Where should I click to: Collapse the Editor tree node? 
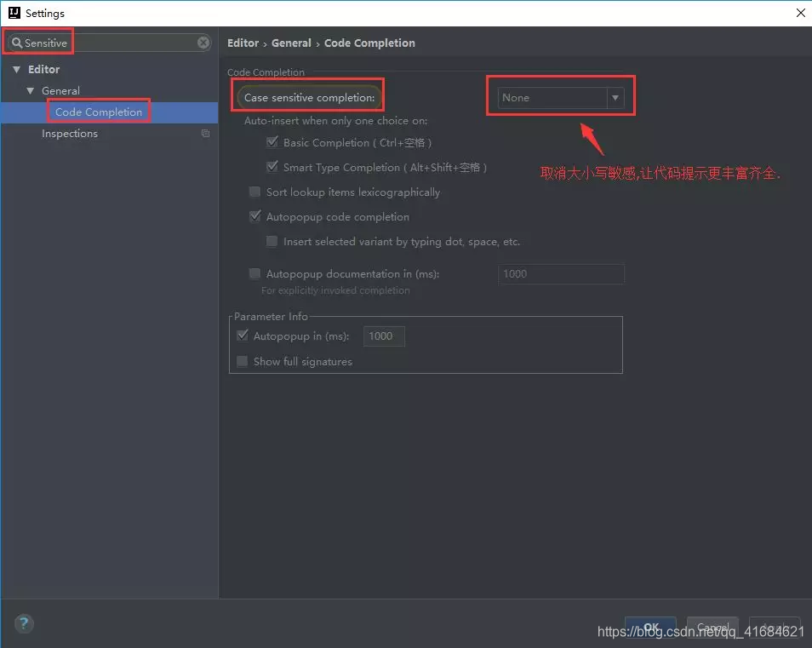point(16,70)
